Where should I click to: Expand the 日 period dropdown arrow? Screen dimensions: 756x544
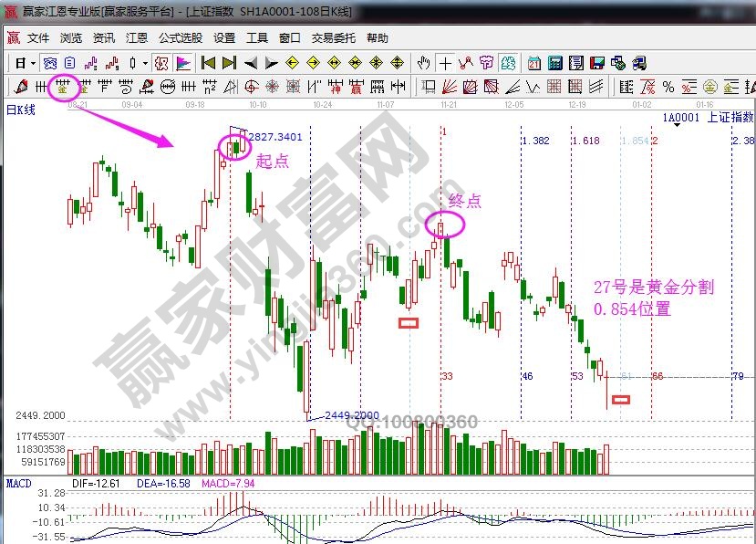pyautogui.click(x=34, y=63)
